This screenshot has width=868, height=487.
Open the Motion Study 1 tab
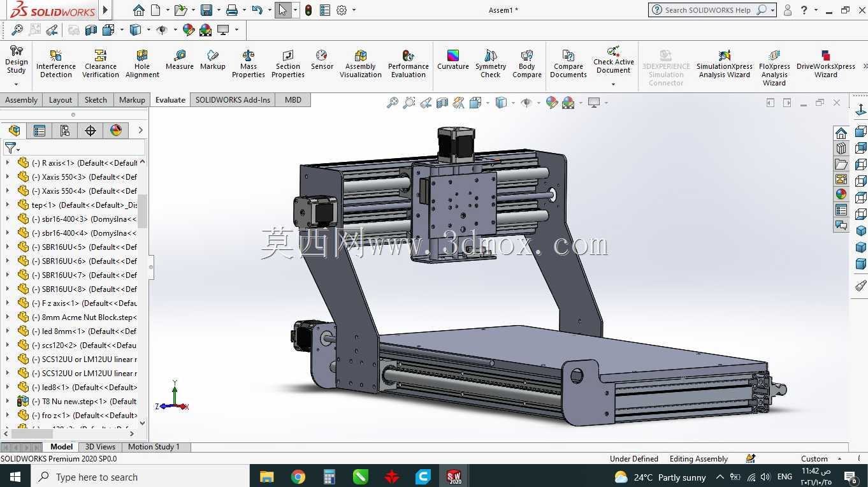point(154,447)
